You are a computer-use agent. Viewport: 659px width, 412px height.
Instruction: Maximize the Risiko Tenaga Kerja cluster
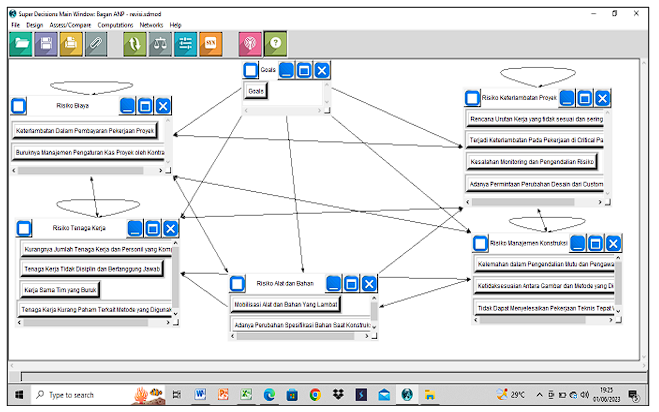tap(153, 229)
